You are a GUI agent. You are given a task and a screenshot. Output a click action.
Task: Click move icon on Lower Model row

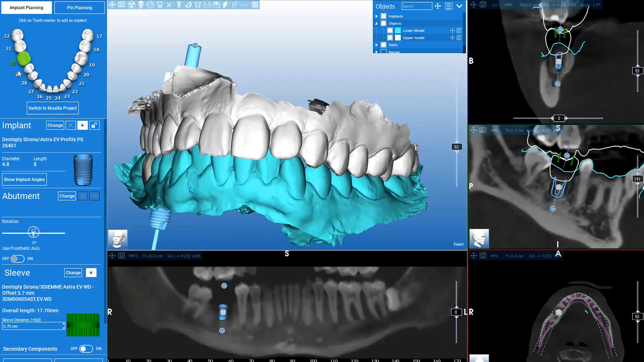click(452, 31)
